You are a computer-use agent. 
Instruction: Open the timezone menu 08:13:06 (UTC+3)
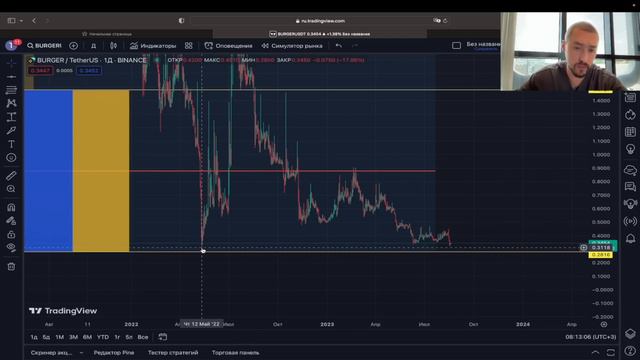[x=591, y=337]
